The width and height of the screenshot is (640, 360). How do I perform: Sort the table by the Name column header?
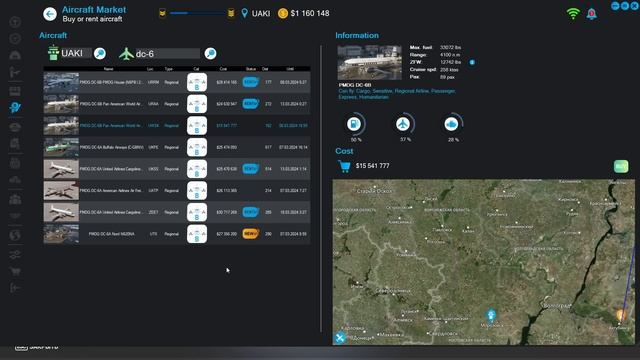pyautogui.click(x=108, y=69)
